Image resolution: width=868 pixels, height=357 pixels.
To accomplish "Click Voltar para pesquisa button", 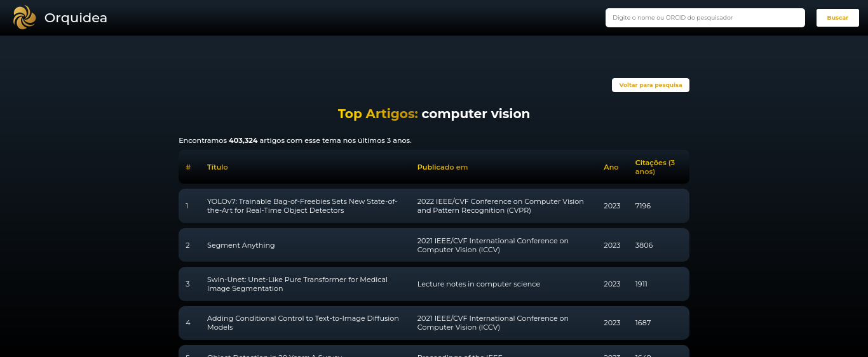I will (650, 85).
